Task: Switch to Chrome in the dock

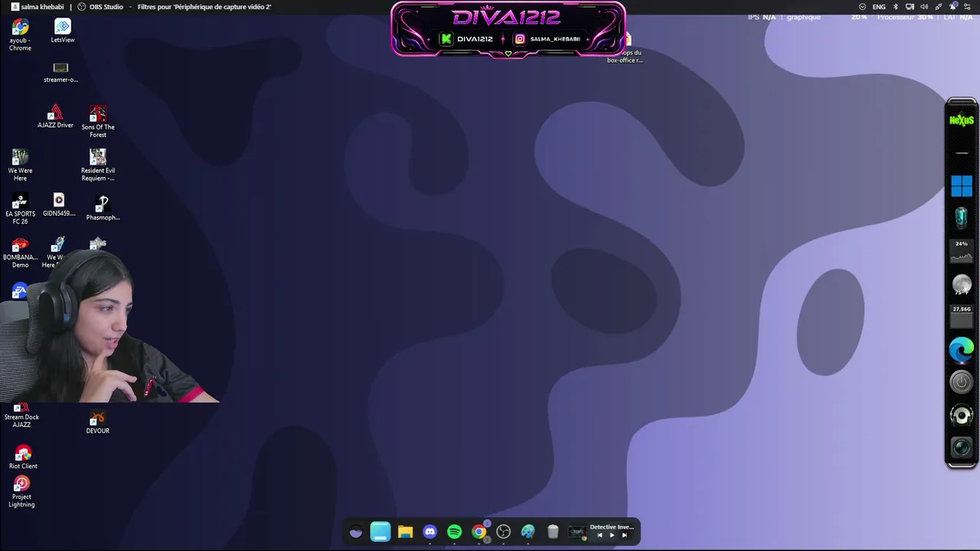Action: pos(479,532)
